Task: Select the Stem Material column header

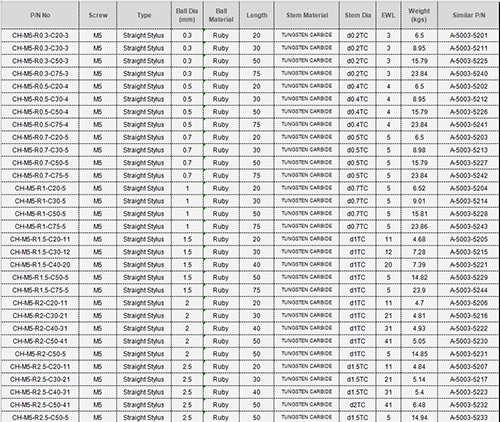Action: [x=307, y=15]
